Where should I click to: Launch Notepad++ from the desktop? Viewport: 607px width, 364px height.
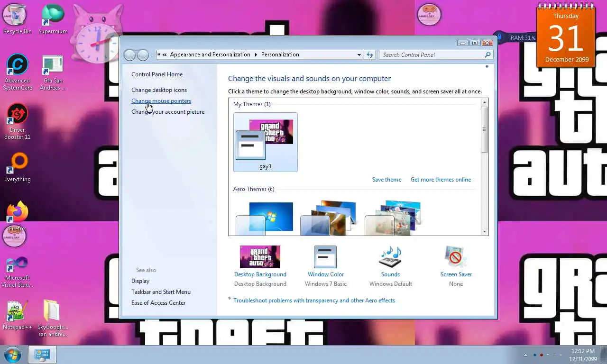[x=17, y=315]
